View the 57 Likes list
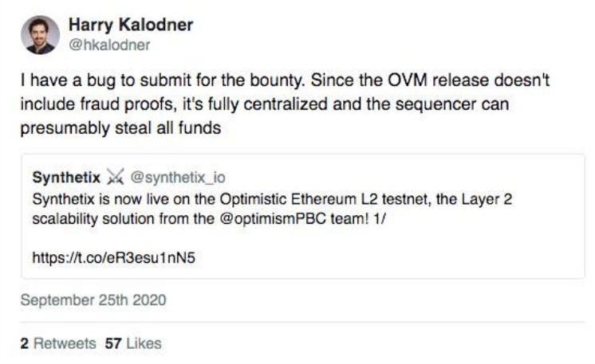595x364 pixels. pyautogui.click(x=133, y=343)
